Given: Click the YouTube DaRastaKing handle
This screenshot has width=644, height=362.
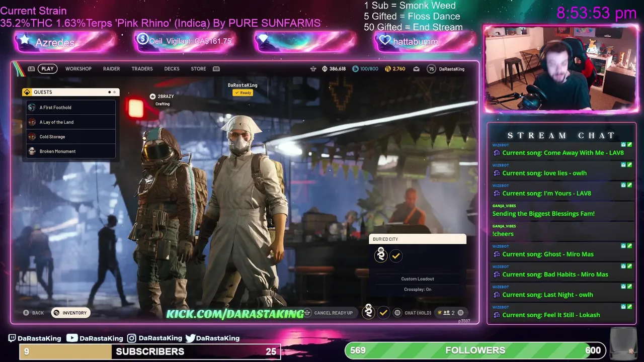Looking at the screenshot, I should (95, 338).
